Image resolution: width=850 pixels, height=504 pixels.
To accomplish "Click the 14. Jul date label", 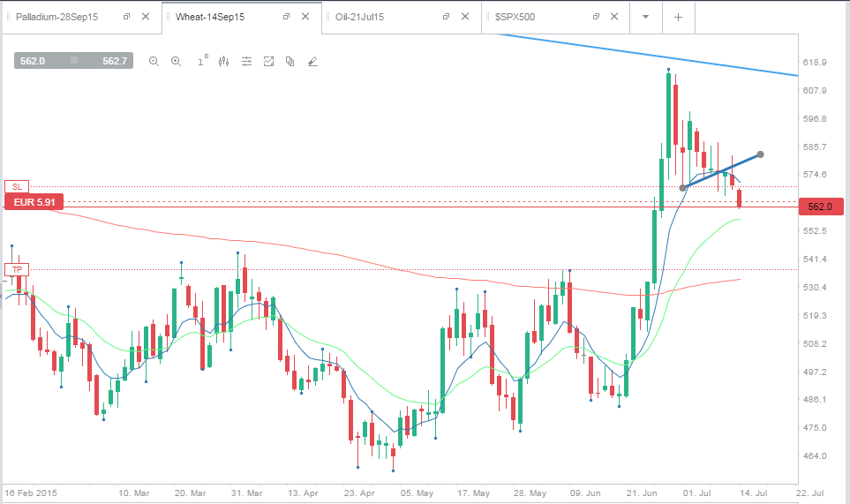I will pyautogui.click(x=754, y=493).
